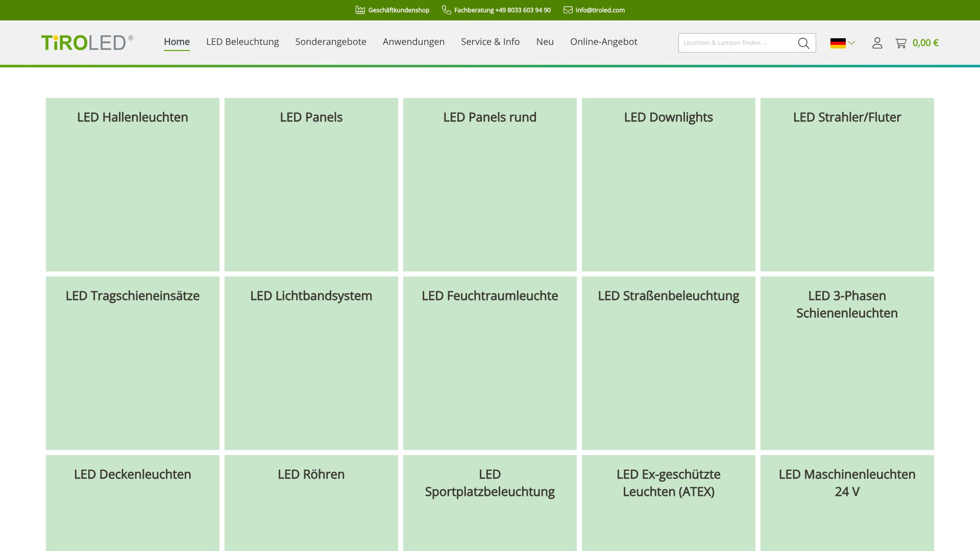Open the Anwendungen menu item

[413, 42]
